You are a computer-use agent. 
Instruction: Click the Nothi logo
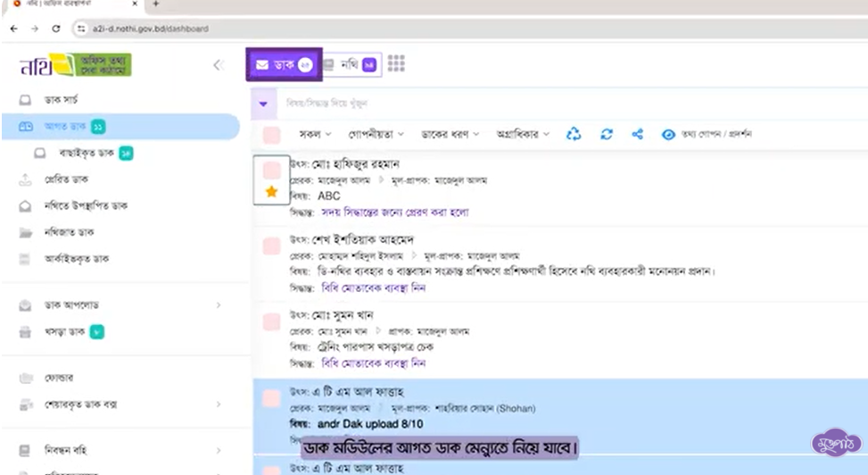tap(76, 65)
